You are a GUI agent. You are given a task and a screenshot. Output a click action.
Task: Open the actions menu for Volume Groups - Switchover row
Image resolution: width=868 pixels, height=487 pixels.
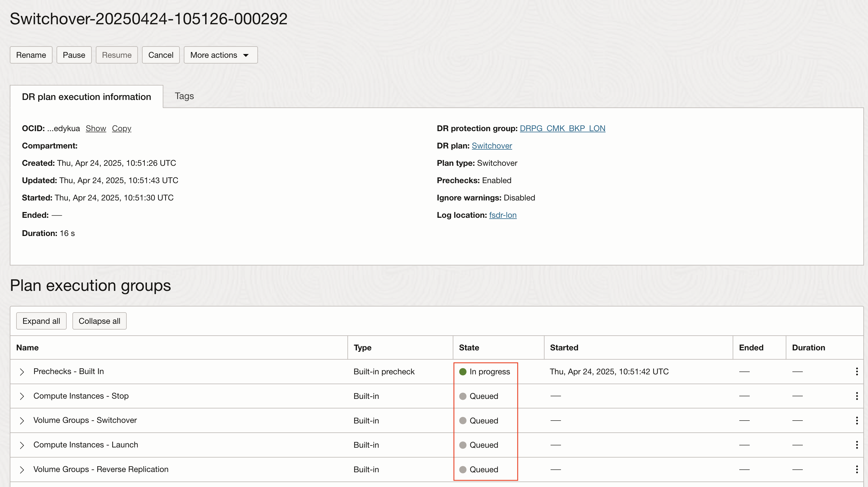pyautogui.click(x=857, y=420)
